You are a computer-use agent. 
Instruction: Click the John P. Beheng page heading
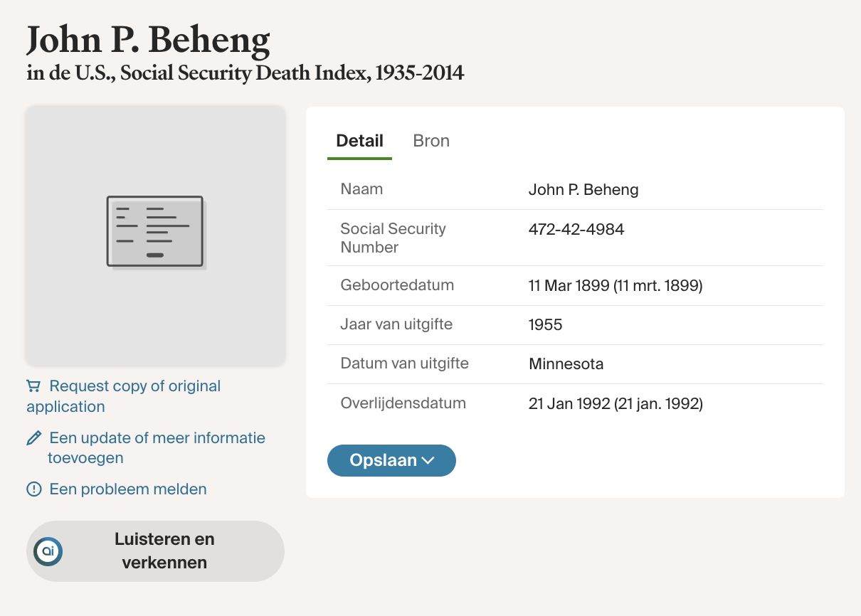tap(148, 40)
